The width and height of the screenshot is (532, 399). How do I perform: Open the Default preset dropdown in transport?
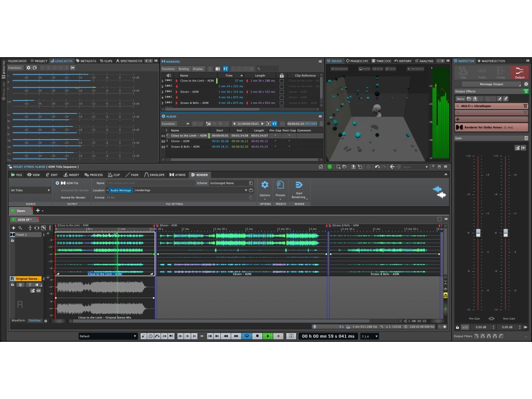108,336
